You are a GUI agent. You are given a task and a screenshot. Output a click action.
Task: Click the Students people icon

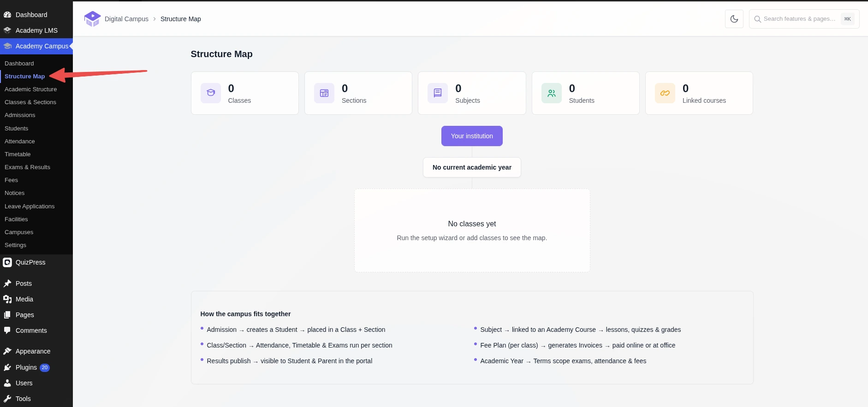point(552,93)
